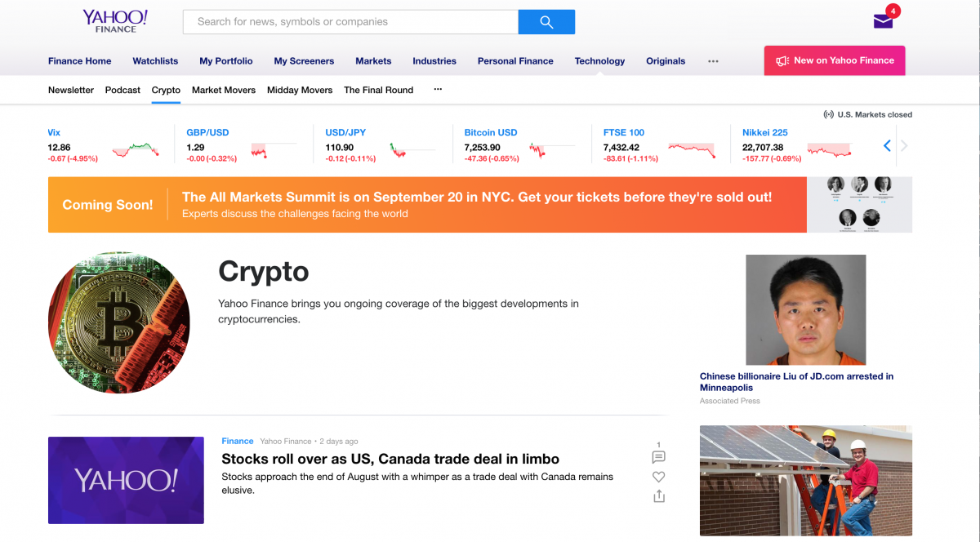Show previous market tickers with left arrow

coord(887,146)
